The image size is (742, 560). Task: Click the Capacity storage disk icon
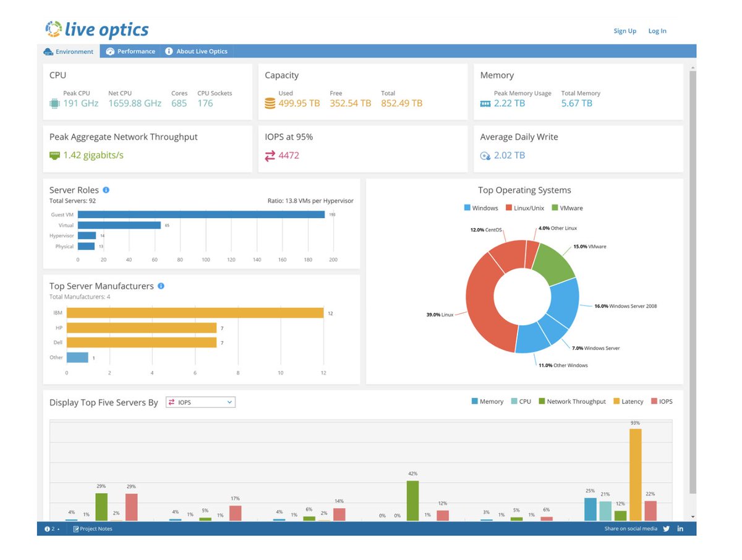(x=270, y=104)
